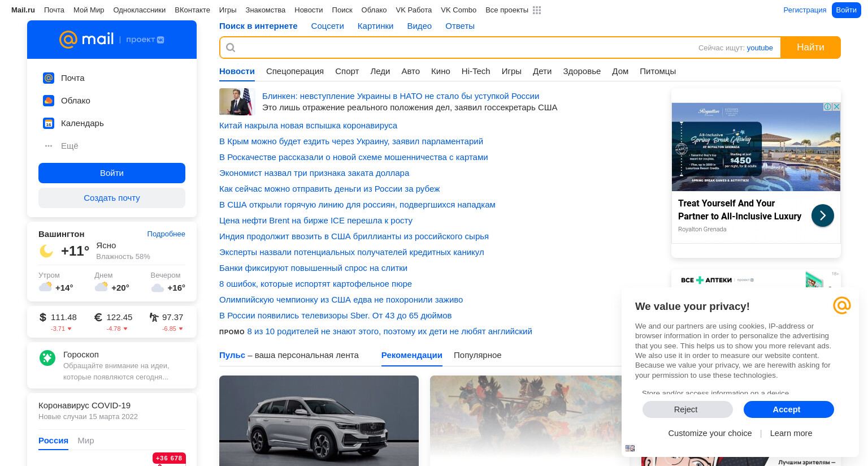
Task: Click the Mail logo in blue header
Action: pos(86,39)
